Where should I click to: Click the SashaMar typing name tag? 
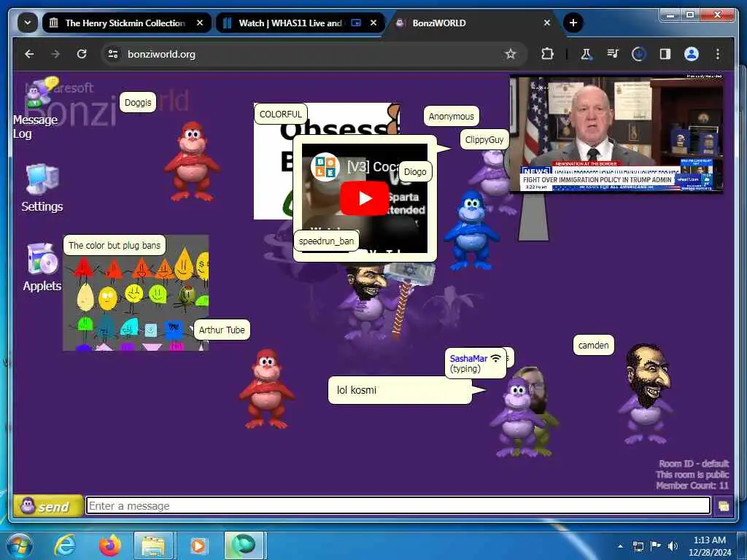[475, 363]
